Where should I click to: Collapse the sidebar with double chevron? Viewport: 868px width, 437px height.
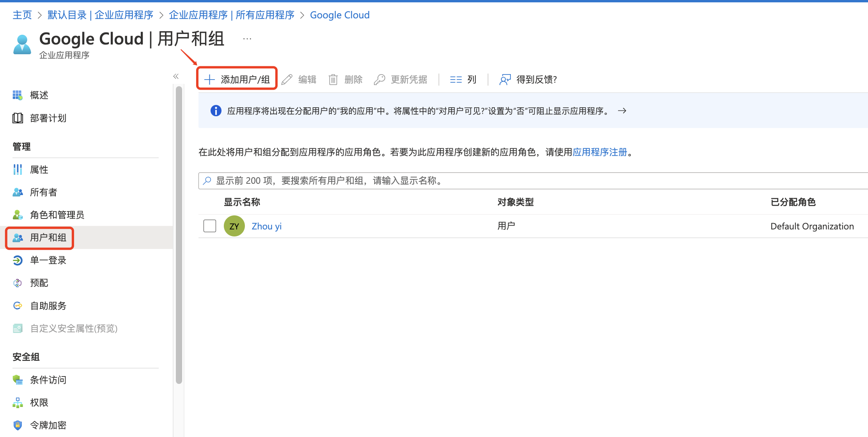tap(176, 76)
